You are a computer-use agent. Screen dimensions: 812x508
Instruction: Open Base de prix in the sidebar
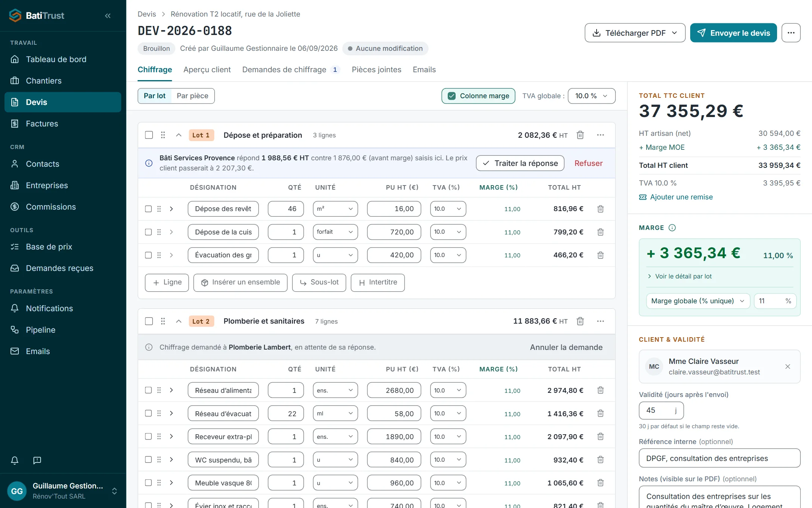click(63, 247)
